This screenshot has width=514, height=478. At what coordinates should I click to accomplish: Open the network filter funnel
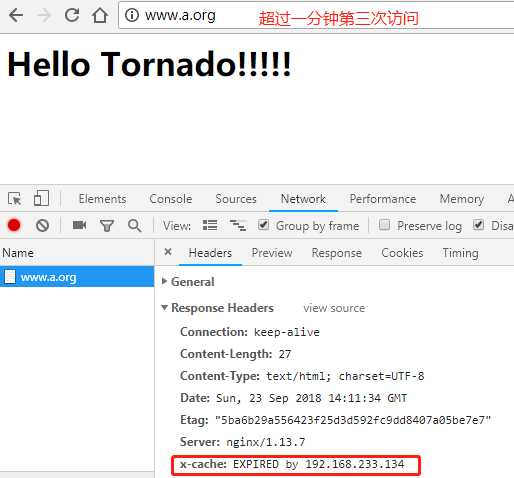click(107, 226)
